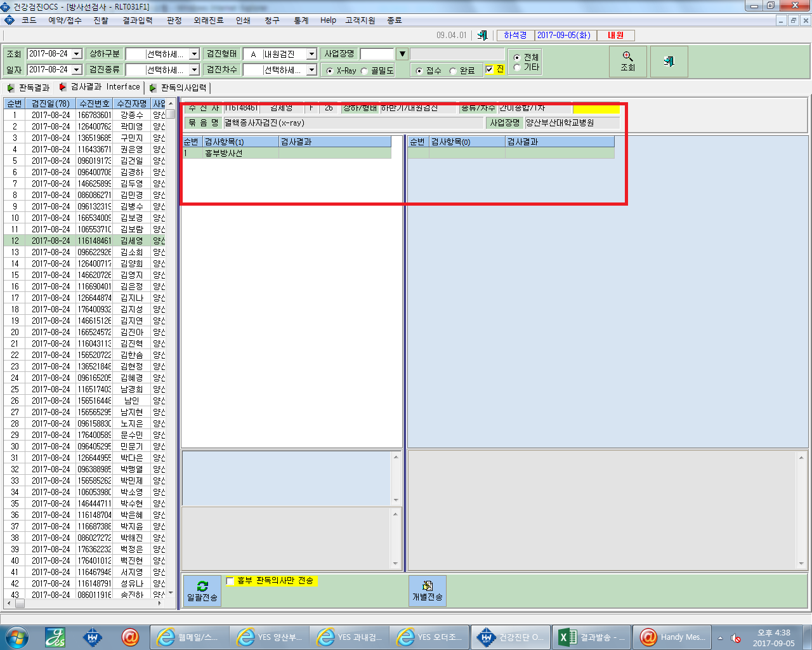Open the YES 양산부 Internet Explorer window
Image resolution: width=812 pixels, height=650 pixels.
(269, 637)
